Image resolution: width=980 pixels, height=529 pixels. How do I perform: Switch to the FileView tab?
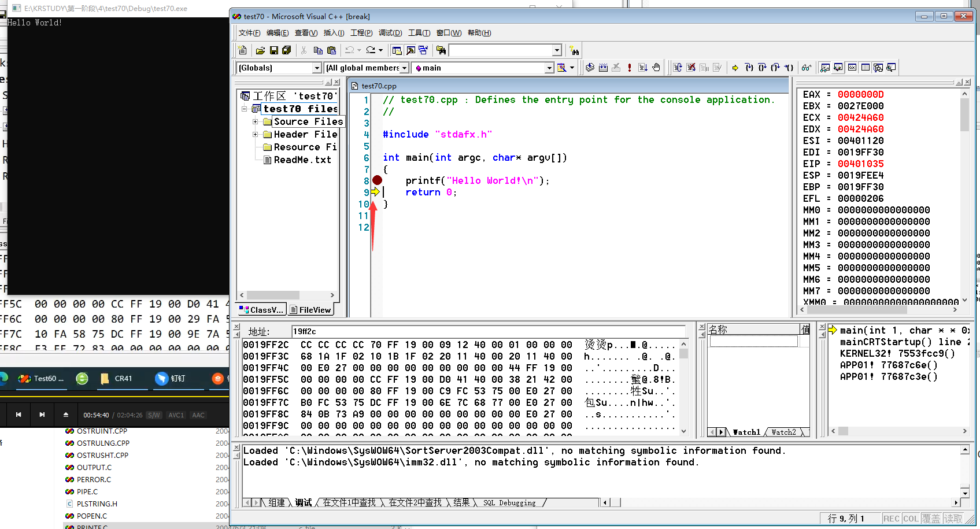click(310, 309)
